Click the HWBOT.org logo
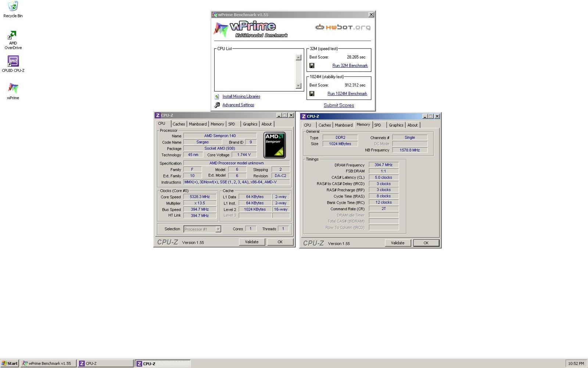 [343, 27]
